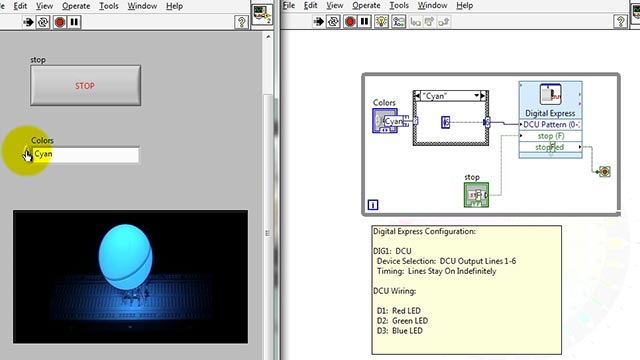Open View menu in block diagram window
The width and height of the screenshot is (640, 360).
334,5
